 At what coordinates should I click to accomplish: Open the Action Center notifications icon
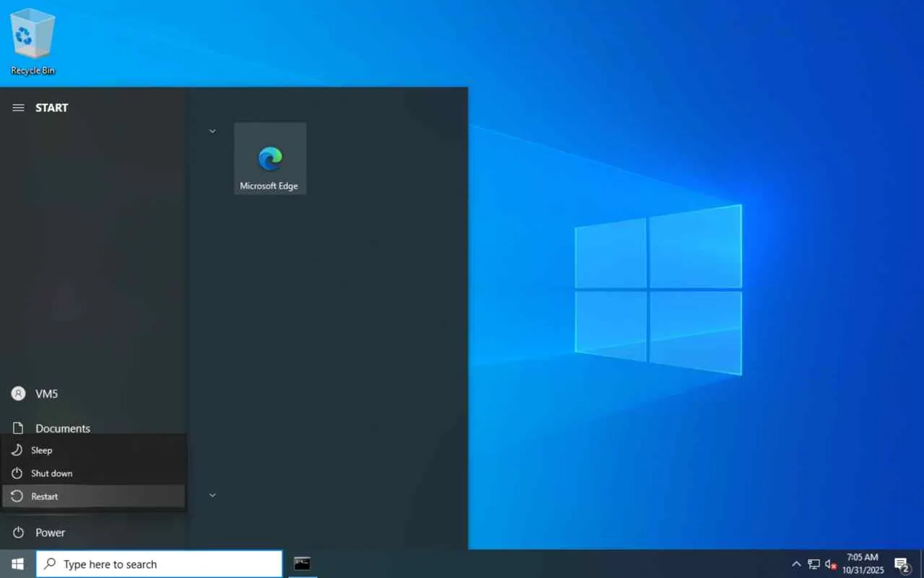click(902, 564)
